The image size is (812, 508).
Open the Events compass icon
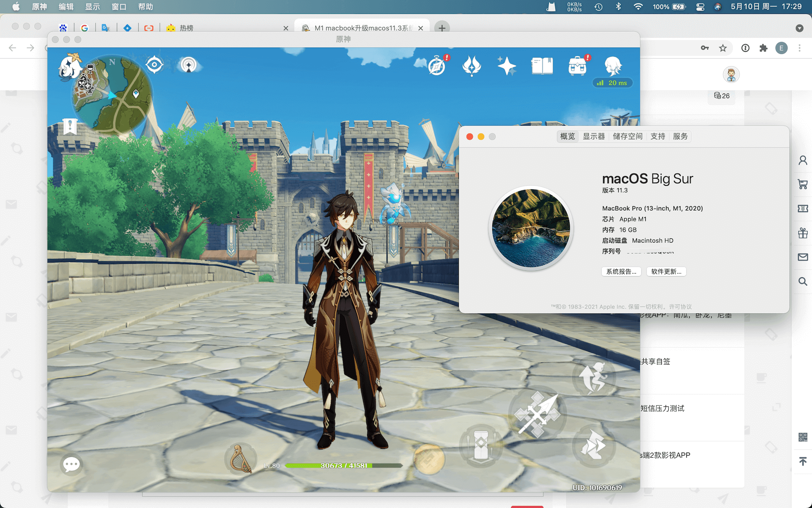437,66
